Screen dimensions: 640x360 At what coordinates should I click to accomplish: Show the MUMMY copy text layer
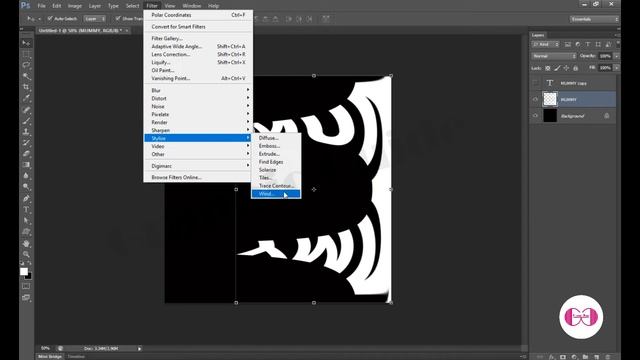click(536, 83)
